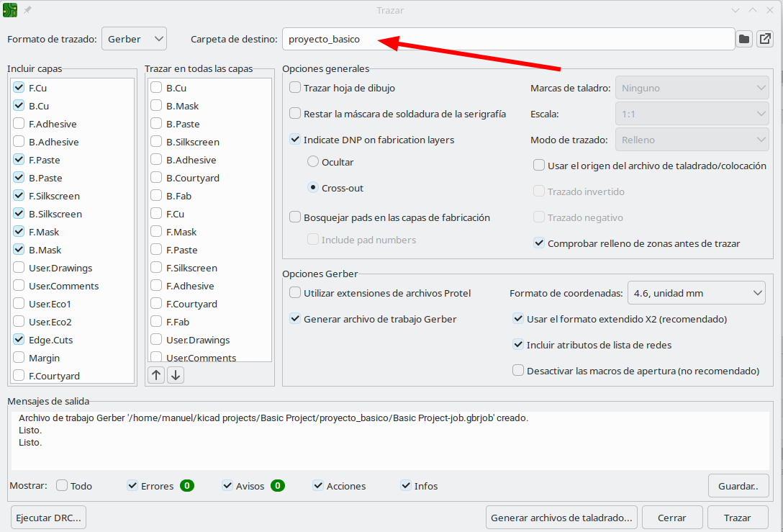The height and width of the screenshot is (532, 783).
Task: Click the green Avisos count badge
Action: click(x=277, y=486)
